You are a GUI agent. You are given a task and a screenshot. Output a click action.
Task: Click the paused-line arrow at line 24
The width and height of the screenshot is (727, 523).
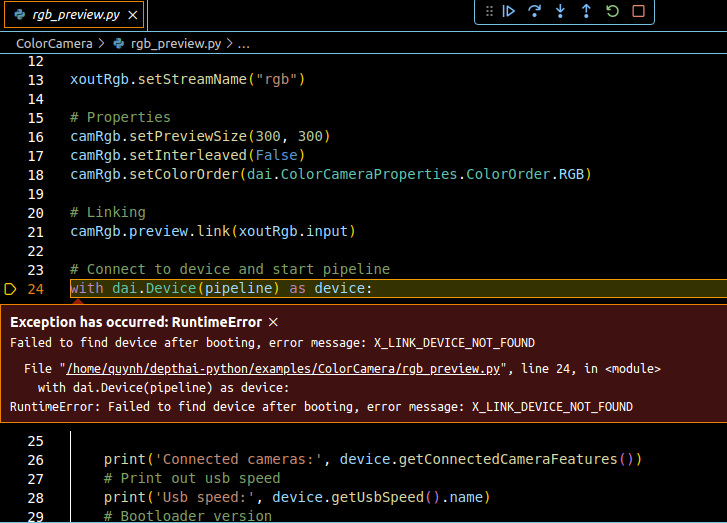(11, 289)
